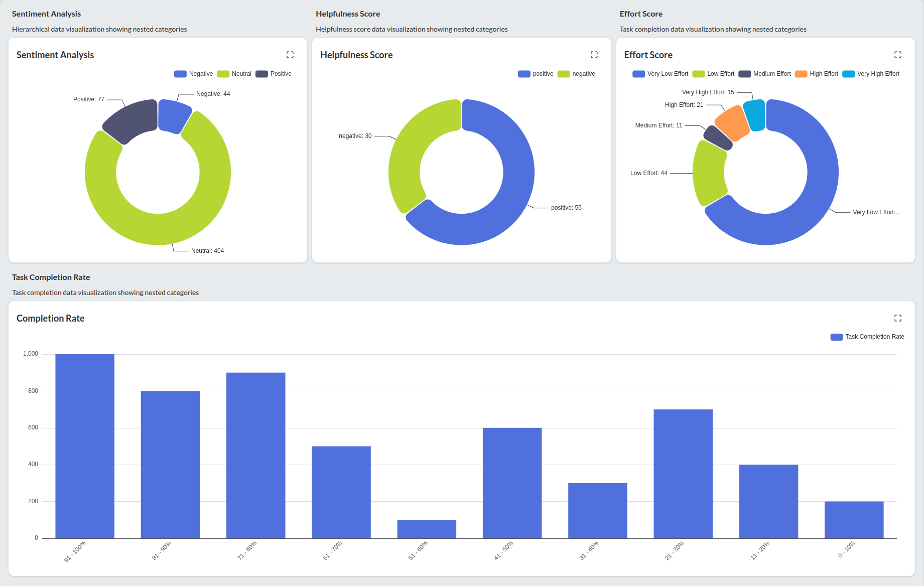Expand the Completion Rate chart to fullscreen
The height and width of the screenshot is (586, 924).
click(898, 318)
